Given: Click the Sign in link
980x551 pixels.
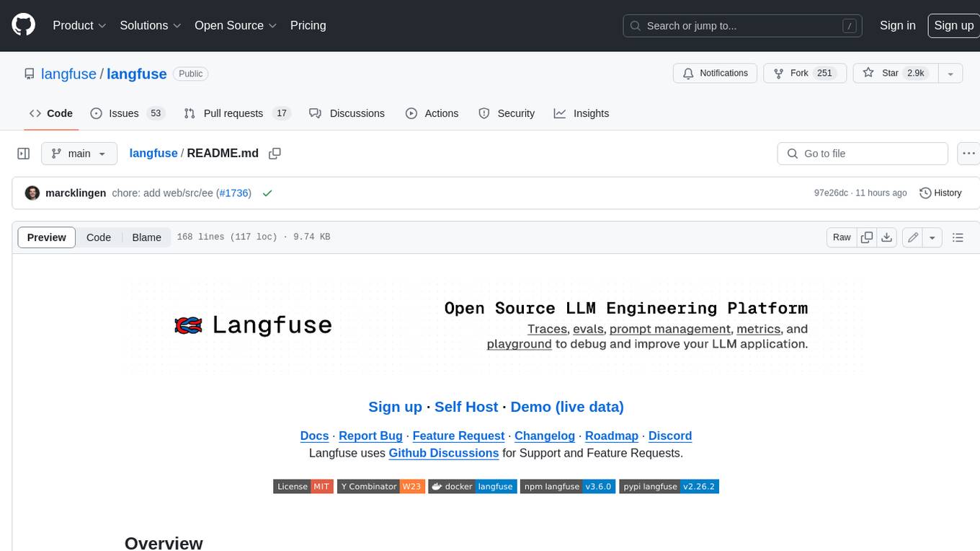Looking at the screenshot, I should point(897,25).
